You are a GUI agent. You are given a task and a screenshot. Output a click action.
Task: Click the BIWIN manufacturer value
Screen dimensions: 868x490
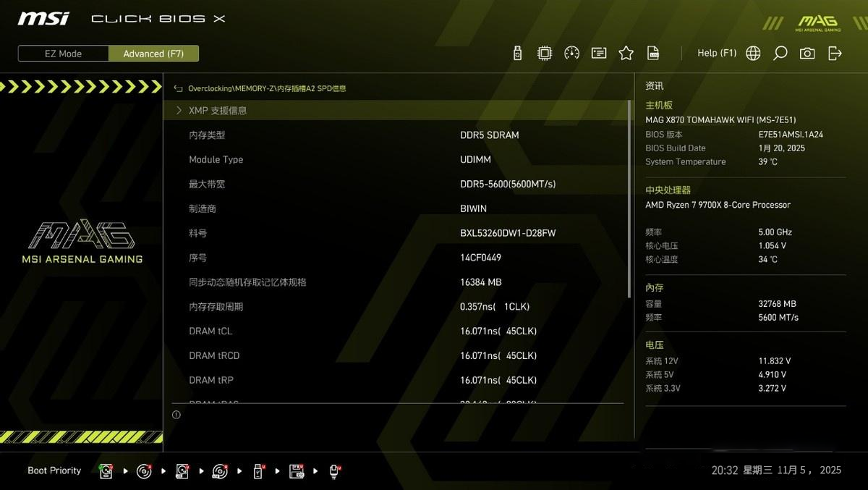(x=473, y=208)
